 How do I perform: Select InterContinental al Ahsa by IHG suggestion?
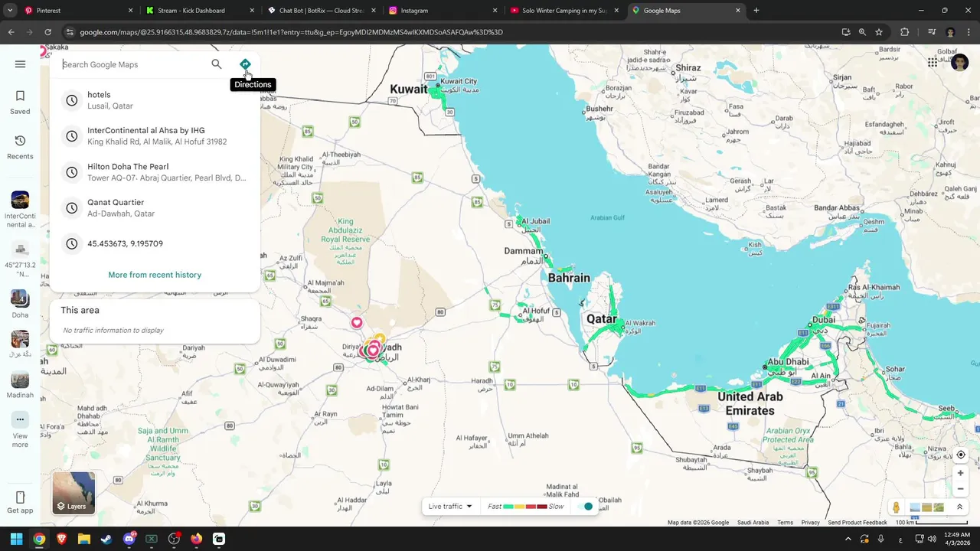pyautogui.click(x=155, y=136)
